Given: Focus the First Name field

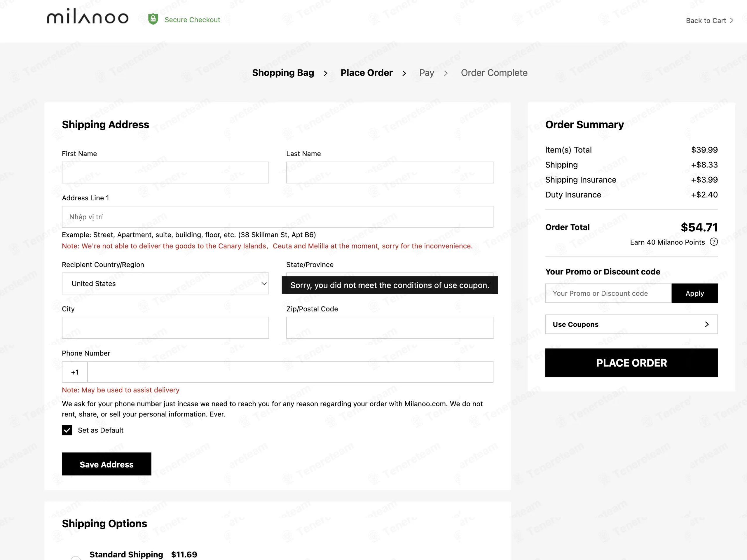Looking at the screenshot, I should point(165,172).
